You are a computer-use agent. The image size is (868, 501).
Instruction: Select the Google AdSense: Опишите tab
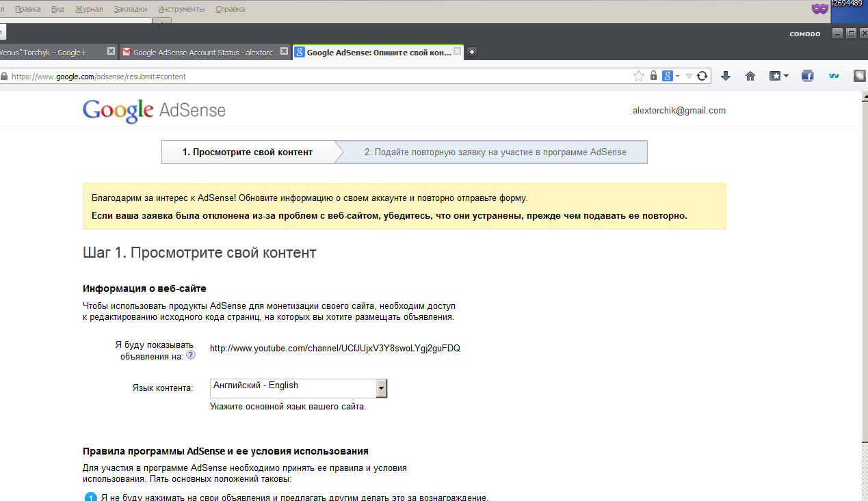tap(378, 52)
